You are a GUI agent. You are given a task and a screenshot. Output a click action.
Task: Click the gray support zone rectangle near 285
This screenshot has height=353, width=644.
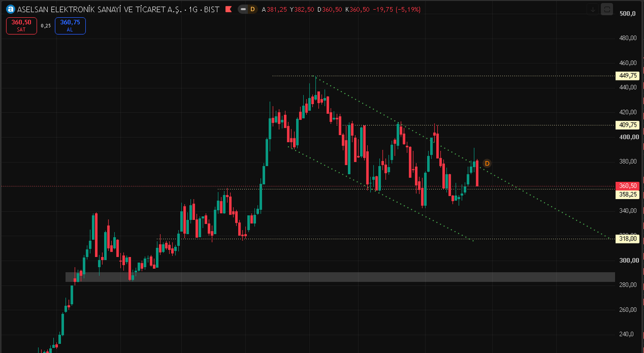pos(340,277)
